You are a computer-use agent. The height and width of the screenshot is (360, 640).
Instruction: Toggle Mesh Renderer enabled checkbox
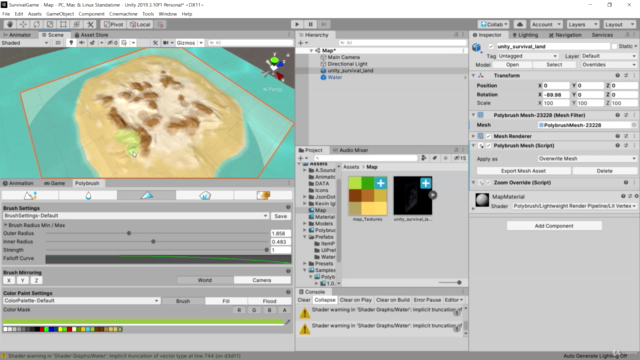point(489,136)
